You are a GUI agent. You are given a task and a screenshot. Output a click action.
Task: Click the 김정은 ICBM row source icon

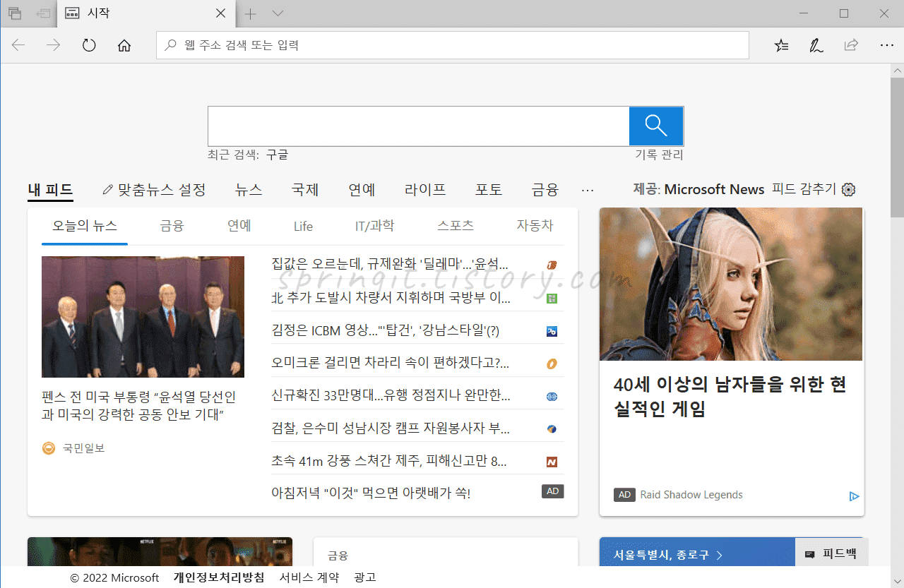(x=552, y=331)
